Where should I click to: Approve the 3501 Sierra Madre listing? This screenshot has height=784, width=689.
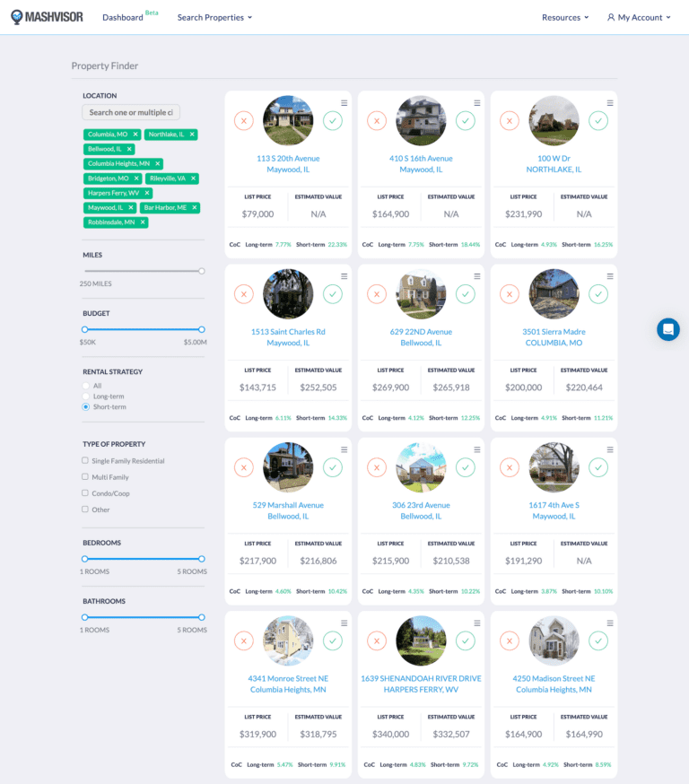click(598, 294)
